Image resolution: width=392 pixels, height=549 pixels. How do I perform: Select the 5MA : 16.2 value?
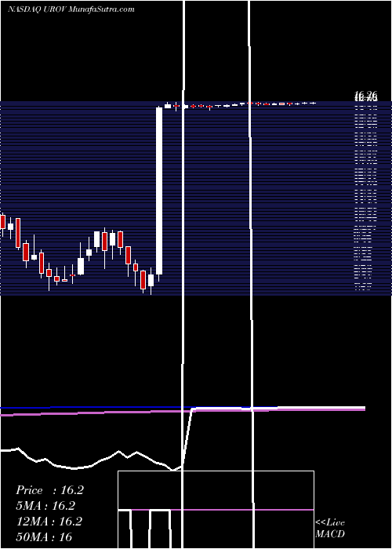45,506
